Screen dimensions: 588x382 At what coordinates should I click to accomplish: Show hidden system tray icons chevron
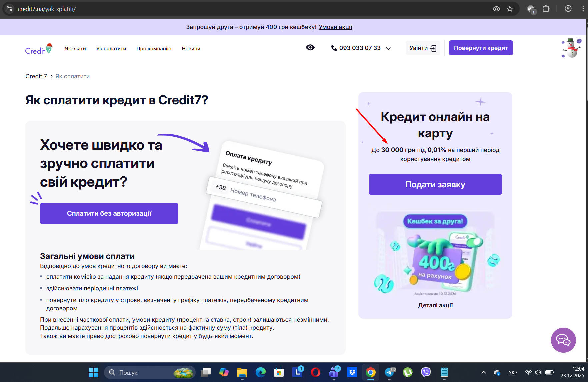point(484,372)
